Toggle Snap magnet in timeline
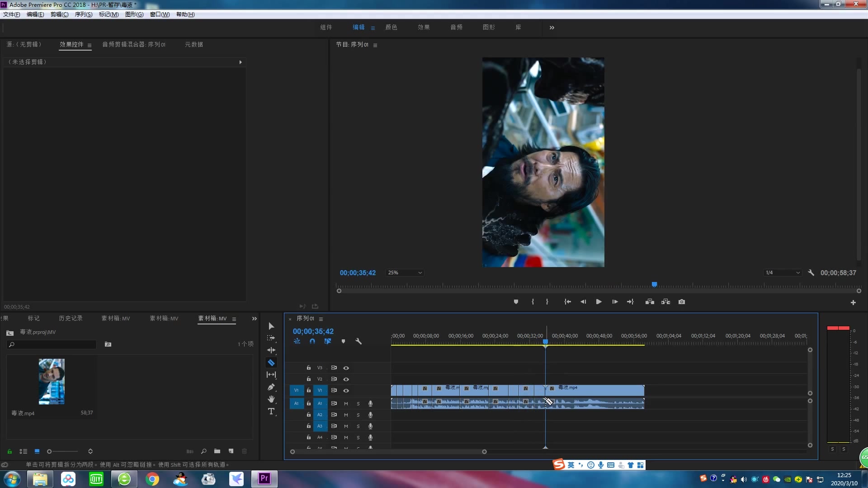This screenshot has width=868, height=488. [x=312, y=342]
